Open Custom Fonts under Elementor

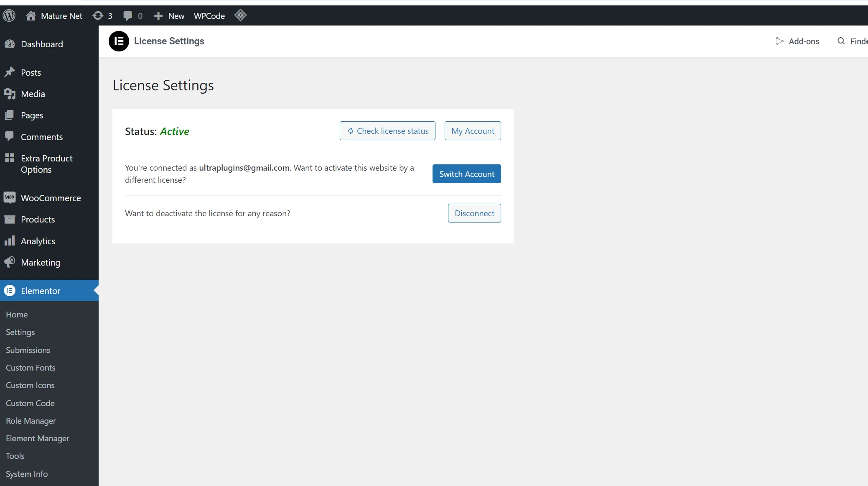coord(31,368)
